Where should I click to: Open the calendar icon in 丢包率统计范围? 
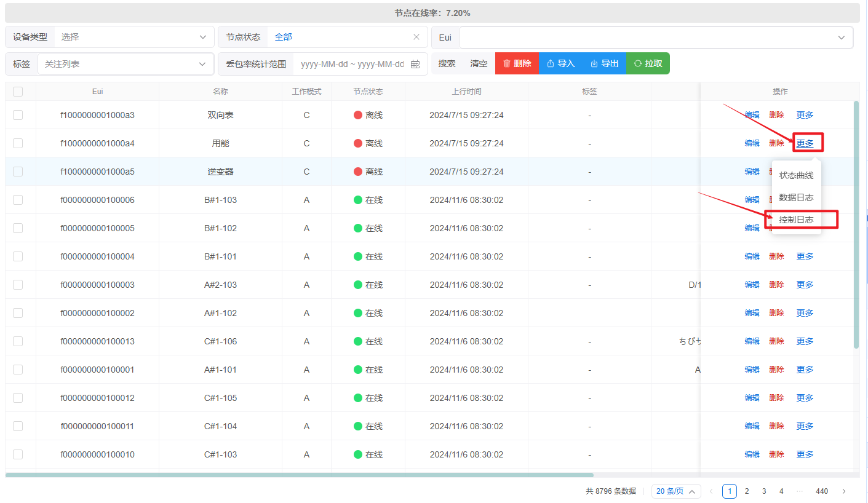coord(415,64)
